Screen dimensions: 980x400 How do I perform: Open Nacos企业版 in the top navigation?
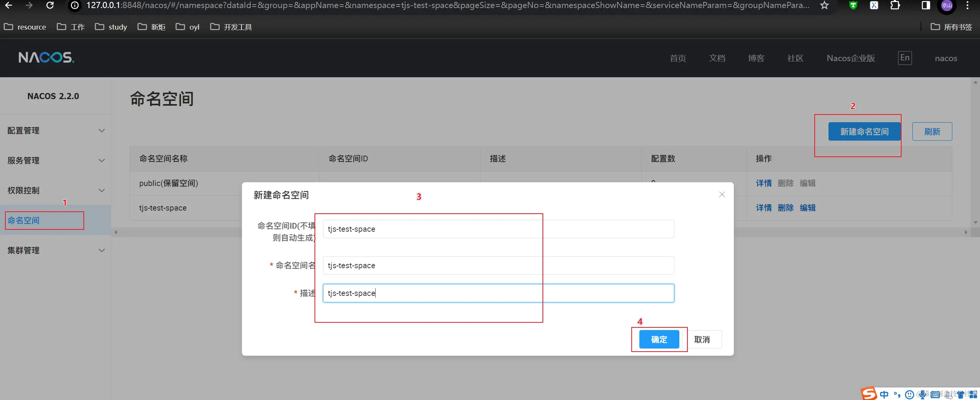(851, 58)
